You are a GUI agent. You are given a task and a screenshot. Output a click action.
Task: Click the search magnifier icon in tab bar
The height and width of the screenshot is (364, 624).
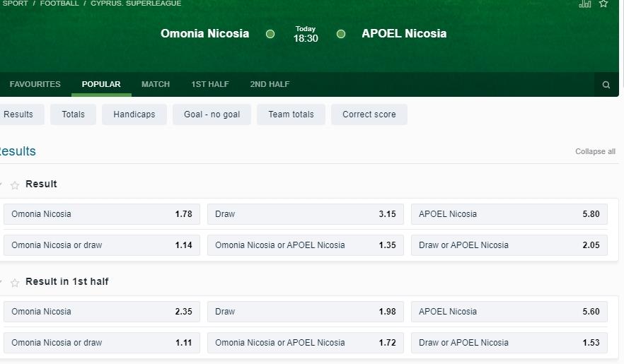click(606, 85)
